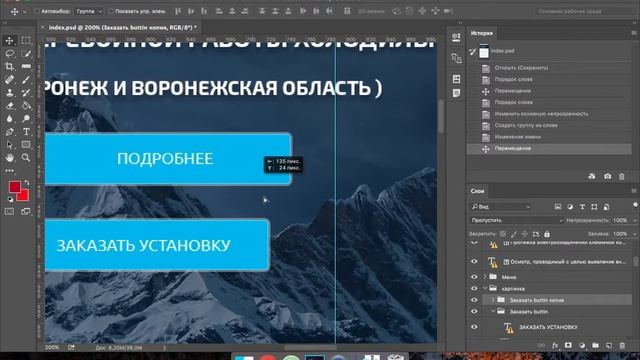This screenshot has height=360, width=640.
Task: Open the Группа auto-select dropdown
Action: click(x=89, y=11)
